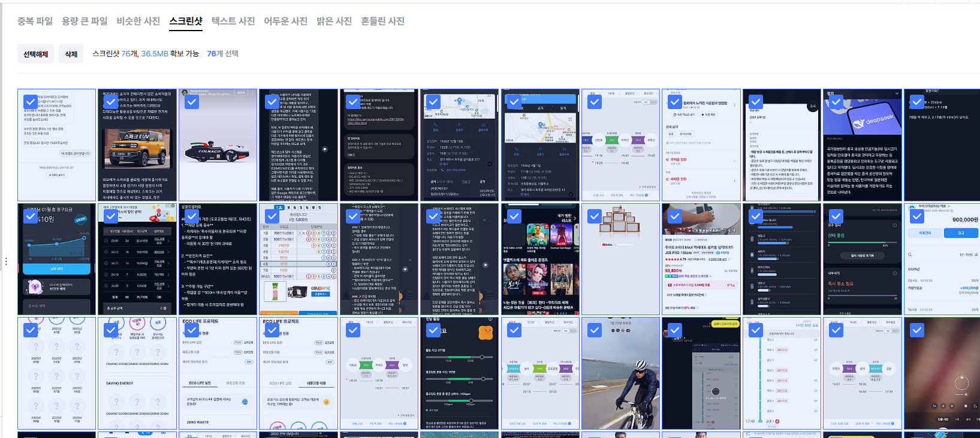Click the 36.5MB 확보 가능 summary text
Image resolution: width=980 pixels, height=438 pixels.
(x=170, y=53)
